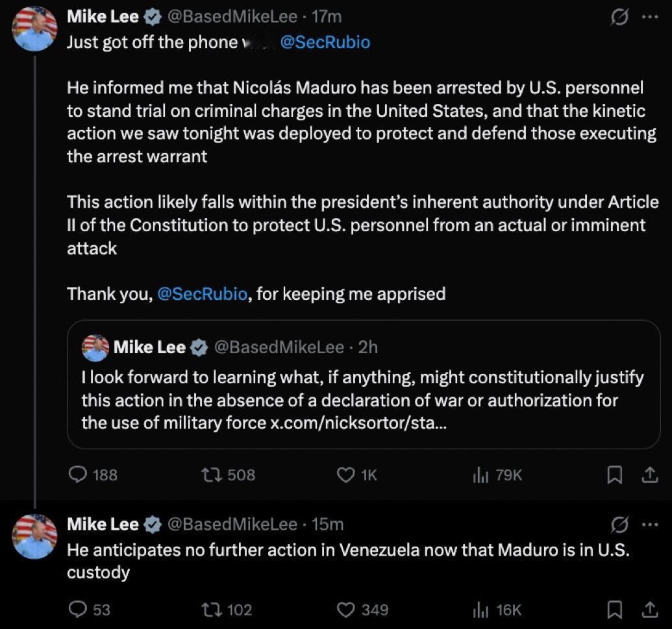Like the post with 349 likes
The height and width of the screenshot is (629, 672).
click(347, 610)
